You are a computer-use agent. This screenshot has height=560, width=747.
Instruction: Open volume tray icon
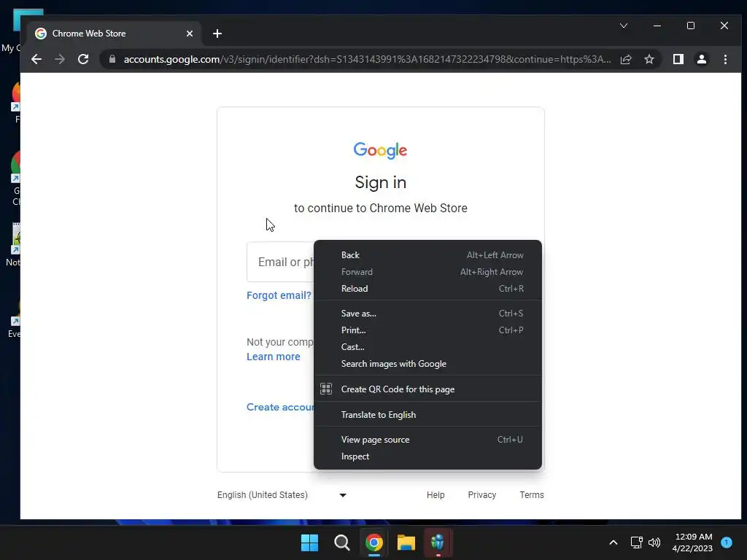pos(654,542)
